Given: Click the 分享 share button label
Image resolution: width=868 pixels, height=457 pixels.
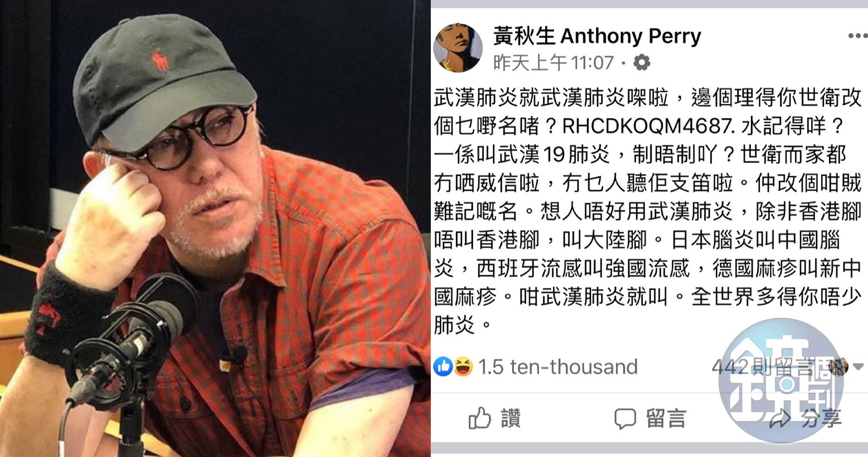Looking at the screenshot, I should point(821,418).
